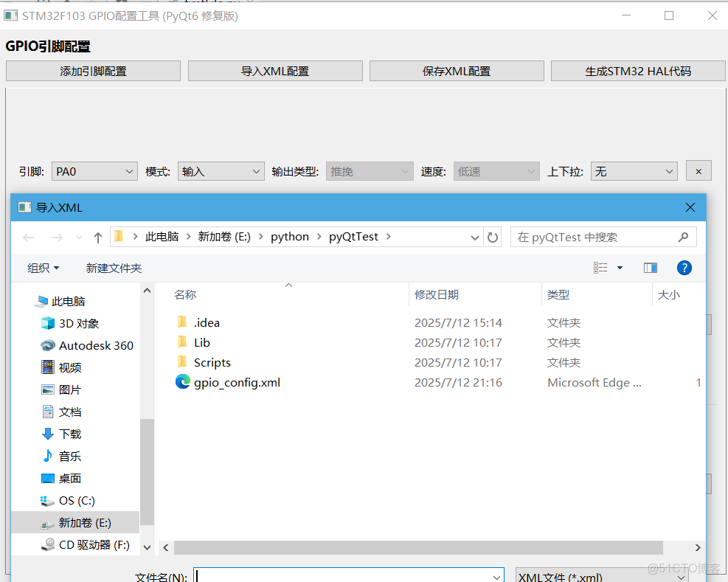The width and height of the screenshot is (728, 582).
Task: Click the horizontal scrollbar right arrow
Action: pos(696,547)
